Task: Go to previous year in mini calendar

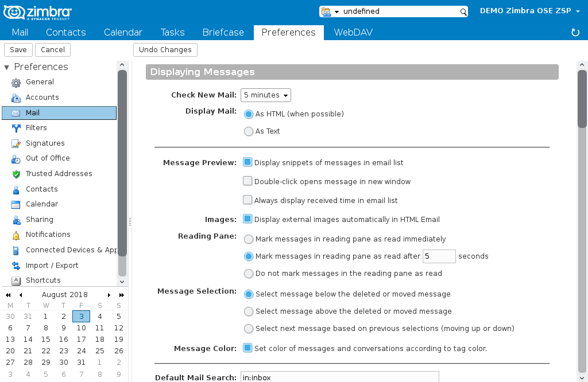Action: pyautogui.click(x=8, y=295)
